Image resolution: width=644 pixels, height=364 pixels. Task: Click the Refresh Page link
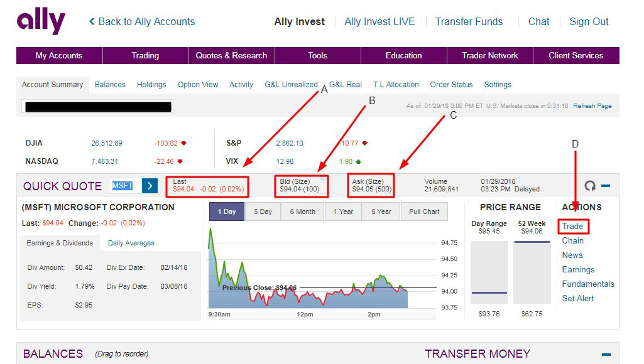tap(592, 106)
